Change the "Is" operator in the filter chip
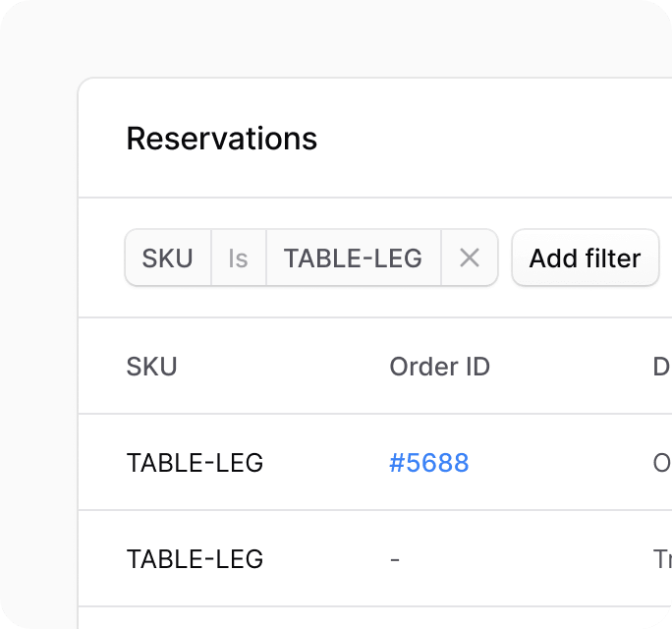The width and height of the screenshot is (672, 629). (x=239, y=258)
